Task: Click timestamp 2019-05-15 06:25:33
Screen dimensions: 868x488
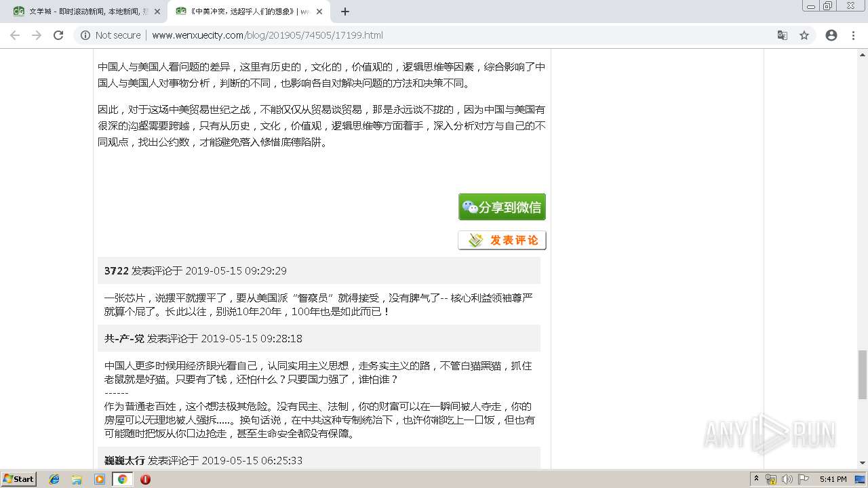Action: point(252,460)
